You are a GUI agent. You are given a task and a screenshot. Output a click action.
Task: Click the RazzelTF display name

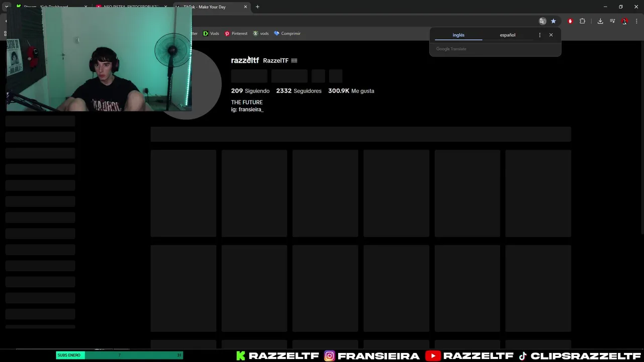[x=276, y=61]
